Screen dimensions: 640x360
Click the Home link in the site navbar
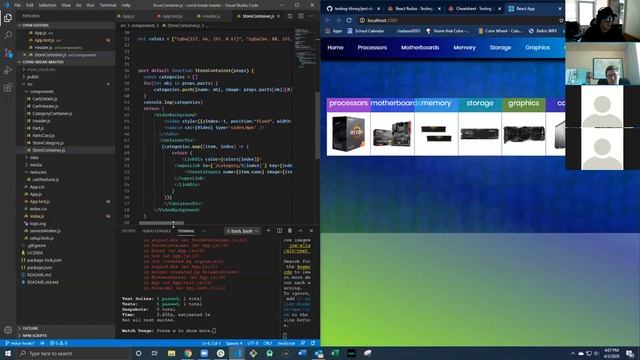[336, 48]
